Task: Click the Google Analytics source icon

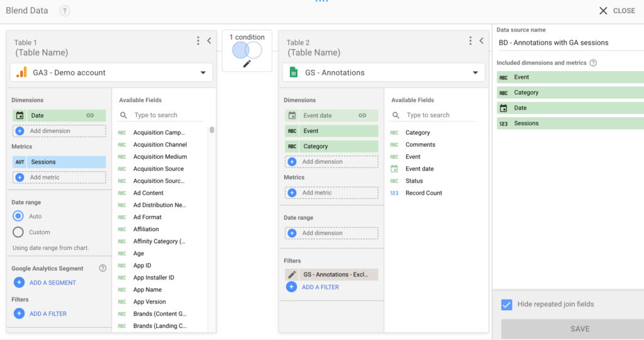Action: pos(21,73)
